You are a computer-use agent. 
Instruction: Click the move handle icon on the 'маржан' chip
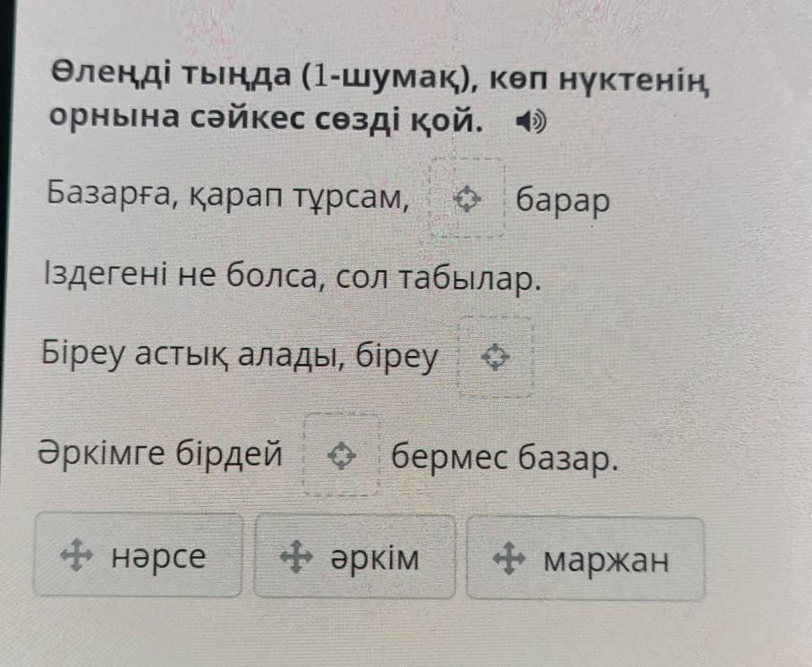(x=508, y=561)
